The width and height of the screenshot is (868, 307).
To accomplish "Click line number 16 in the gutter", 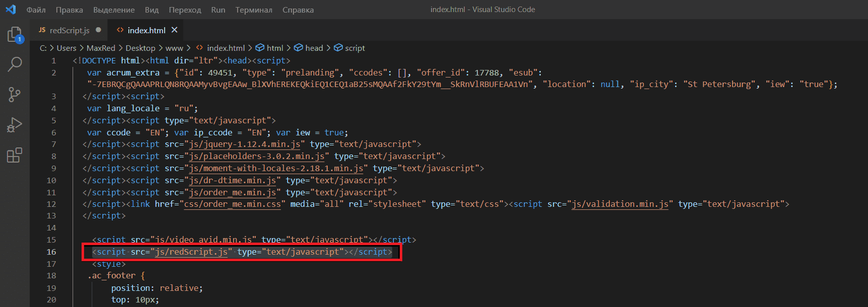I will click(51, 252).
